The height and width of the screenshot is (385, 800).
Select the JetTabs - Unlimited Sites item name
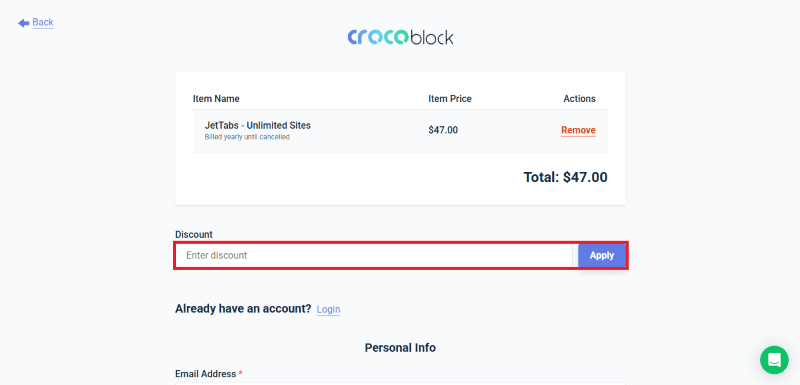tap(258, 125)
